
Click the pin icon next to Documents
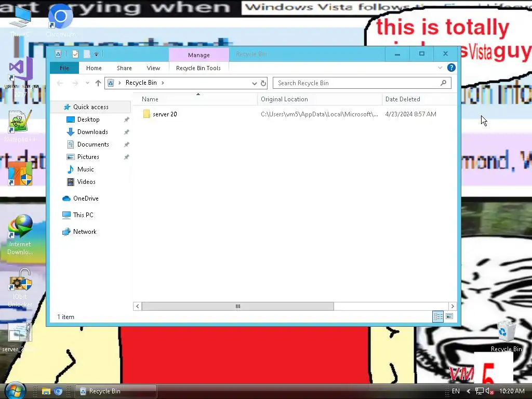pos(127,144)
